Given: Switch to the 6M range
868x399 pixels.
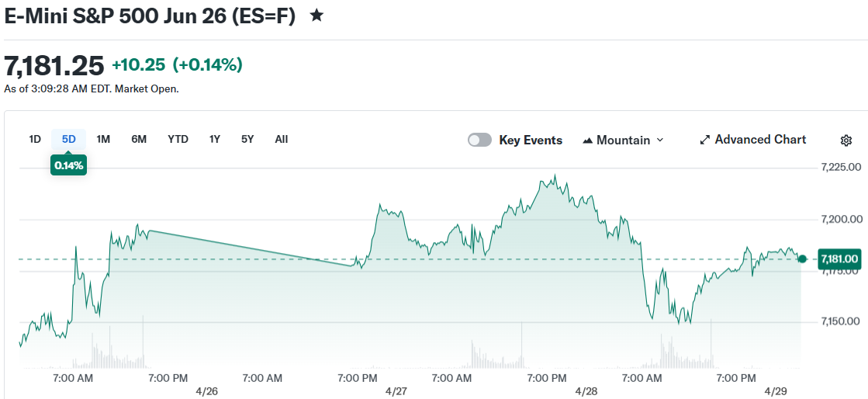Looking at the screenshot, I should [x=139, y=139].
